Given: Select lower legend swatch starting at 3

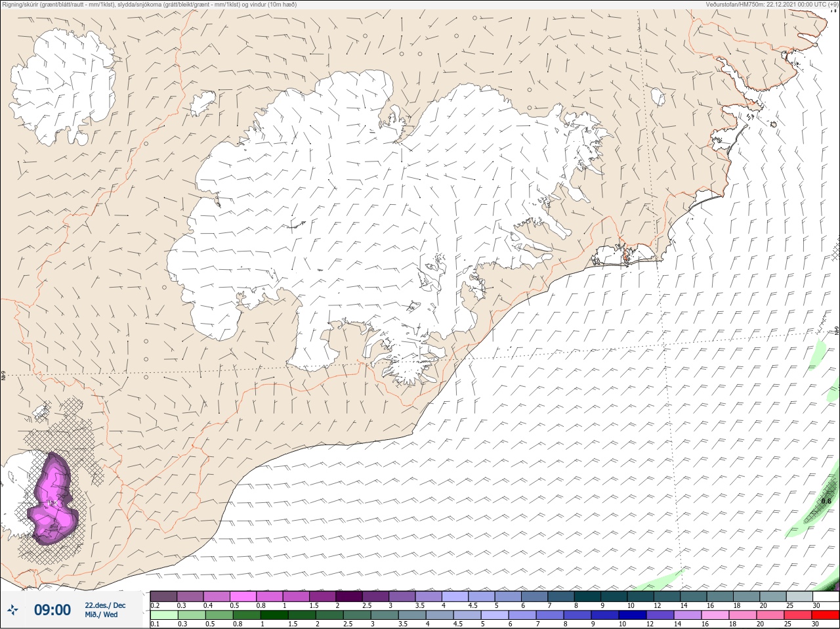Looking at the screenshot, I should (385, 615).
